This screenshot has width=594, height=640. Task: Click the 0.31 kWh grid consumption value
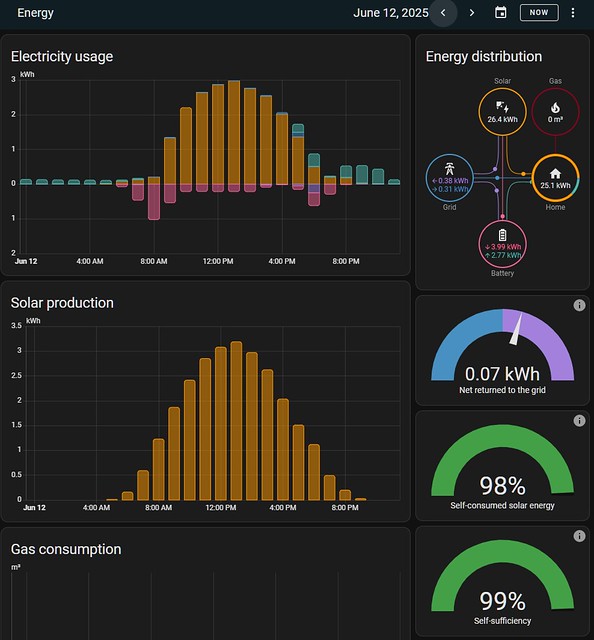[450, 189]
